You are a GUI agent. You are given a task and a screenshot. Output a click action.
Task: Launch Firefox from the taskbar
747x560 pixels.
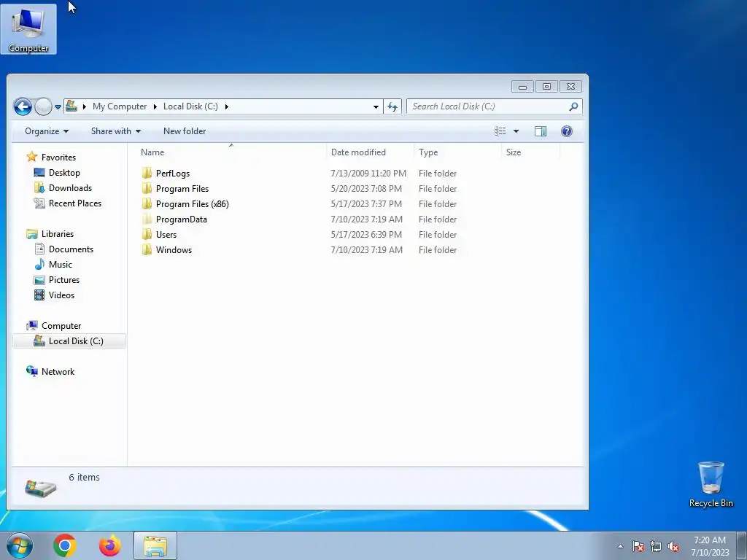pyautogui.click(x=109, y=545)
